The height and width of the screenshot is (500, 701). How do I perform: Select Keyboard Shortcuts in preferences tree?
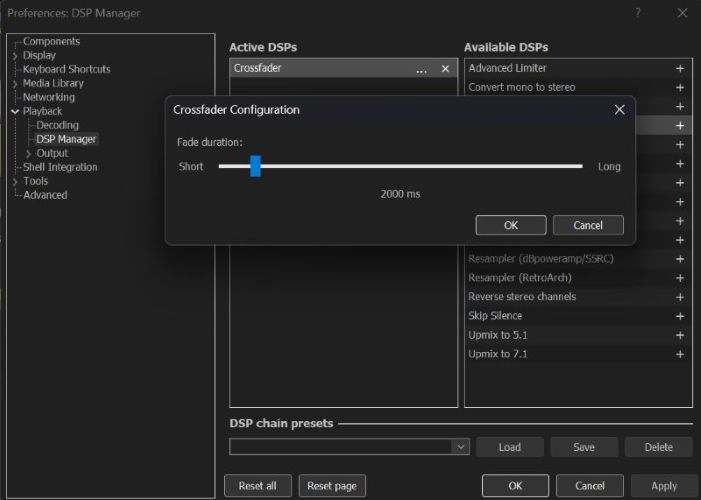(x=66, y=69)
